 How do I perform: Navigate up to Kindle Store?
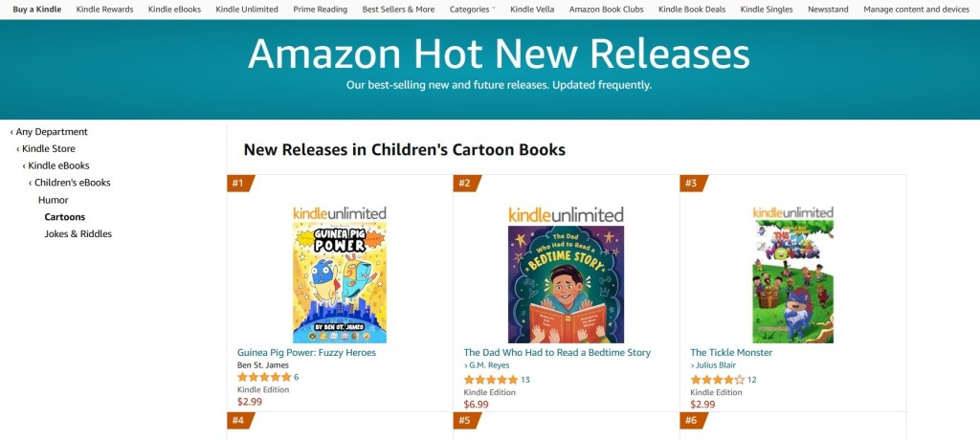tap(48, 149)
